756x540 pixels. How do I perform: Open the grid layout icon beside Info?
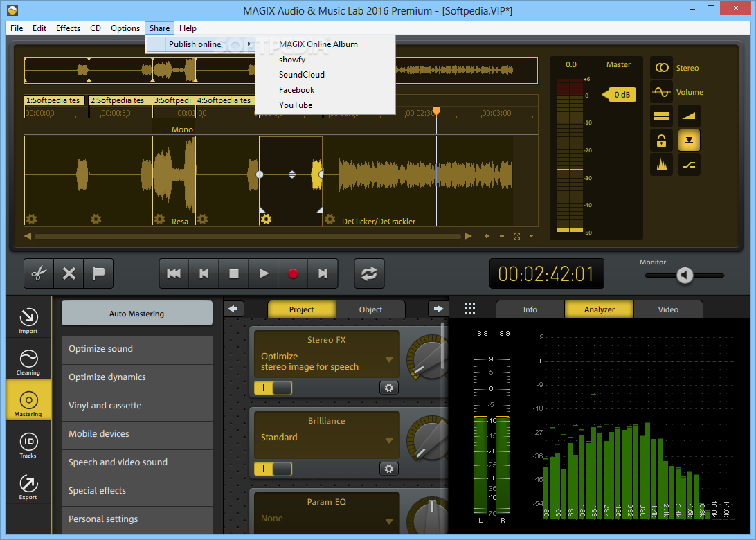coord(469,309)
